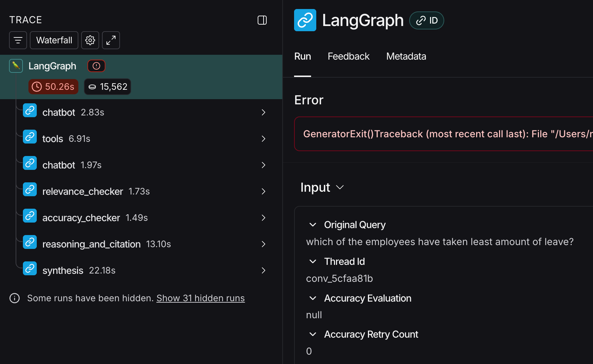Open the Feedback tab
Image resolution: width=593 pixels, height=364 pixels.
pyautogui.click(x=349, y=57)
